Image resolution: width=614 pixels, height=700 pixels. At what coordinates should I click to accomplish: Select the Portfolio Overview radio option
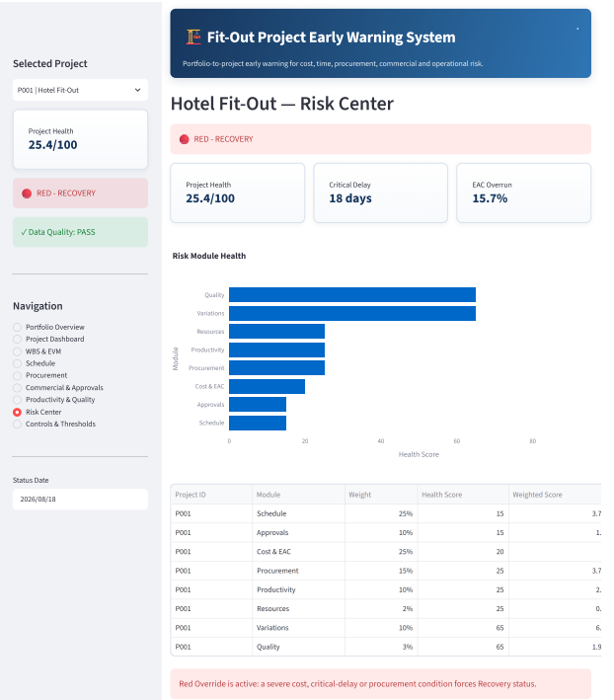17,327
